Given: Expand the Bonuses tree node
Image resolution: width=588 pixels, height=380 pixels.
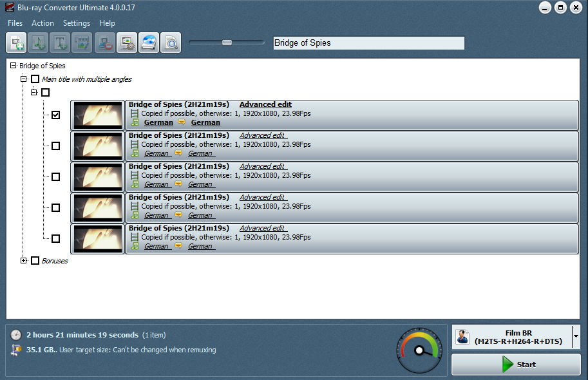Looking at the screenshot, I should click(x=24, y=260).
